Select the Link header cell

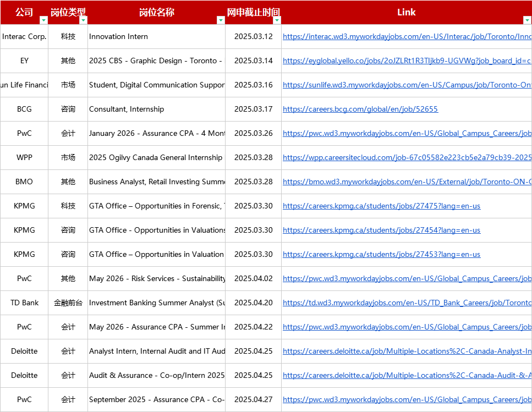pos(407,12)
